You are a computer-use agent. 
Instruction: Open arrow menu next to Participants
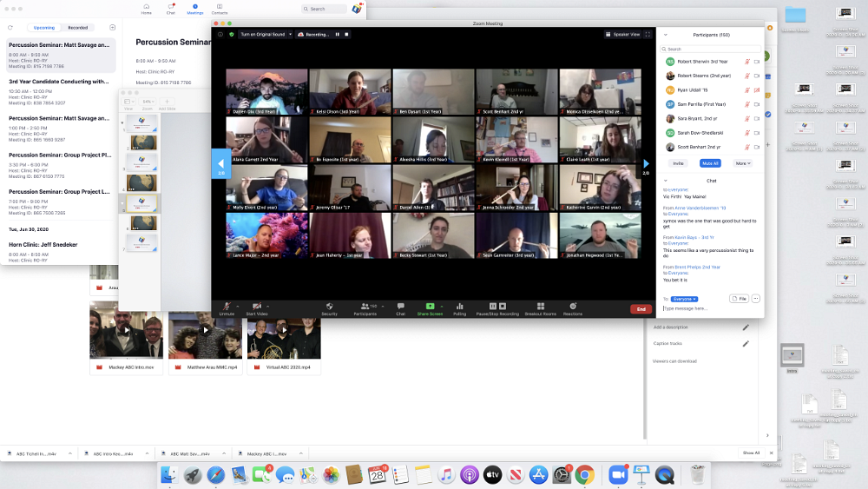pos(383,306)
